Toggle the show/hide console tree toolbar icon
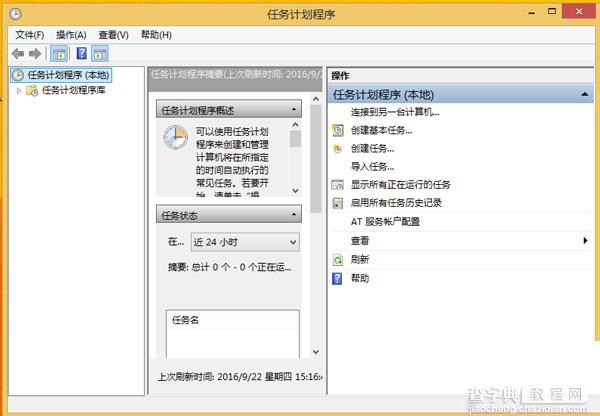Screen dimensions: 600x416 (x=59, y=54)
